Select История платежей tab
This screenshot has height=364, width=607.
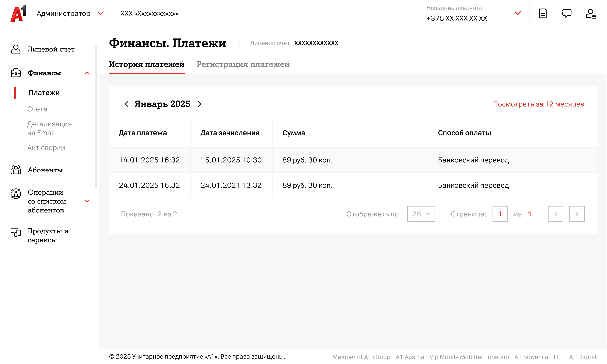[147, 64]
